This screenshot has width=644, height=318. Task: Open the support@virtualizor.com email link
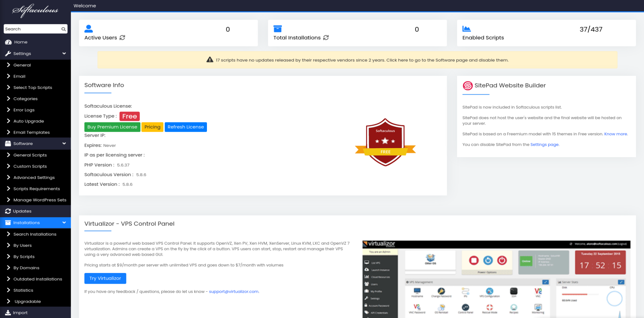coord(234,291)
